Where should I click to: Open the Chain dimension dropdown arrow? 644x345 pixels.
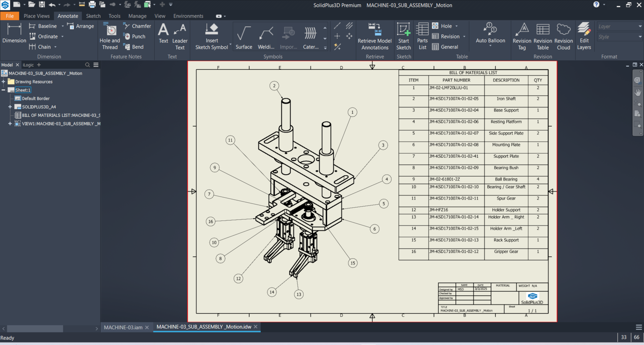click(x=55, y=47)
